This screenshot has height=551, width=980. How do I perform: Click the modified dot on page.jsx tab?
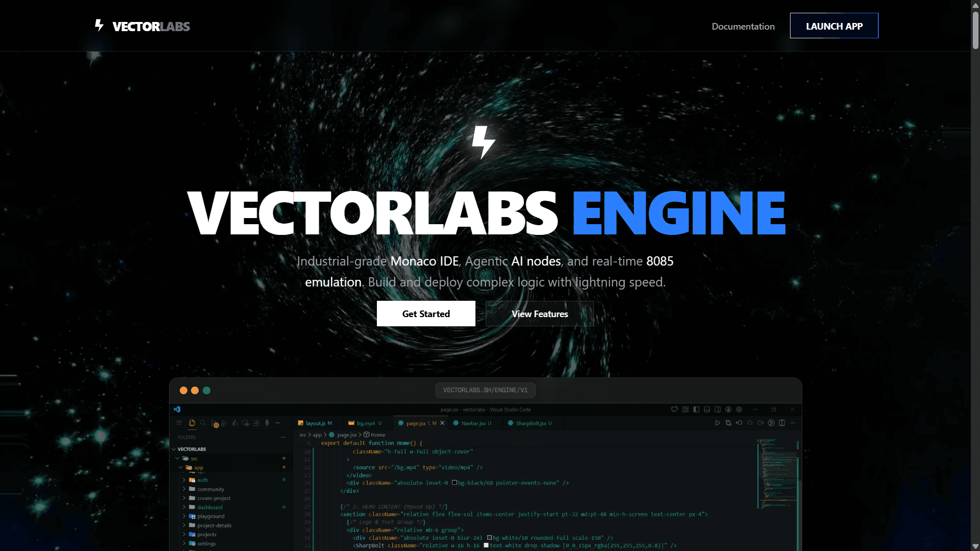[434, 423]
